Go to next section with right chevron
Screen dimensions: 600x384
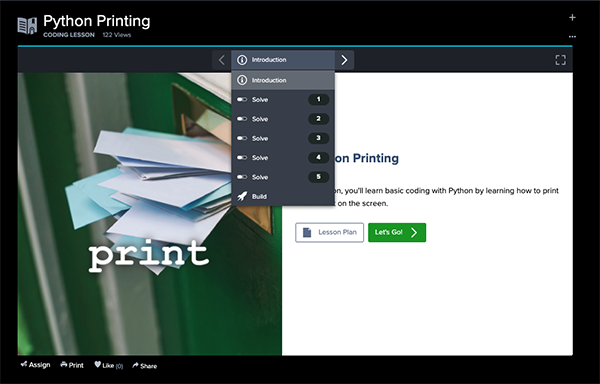point(344,60)
